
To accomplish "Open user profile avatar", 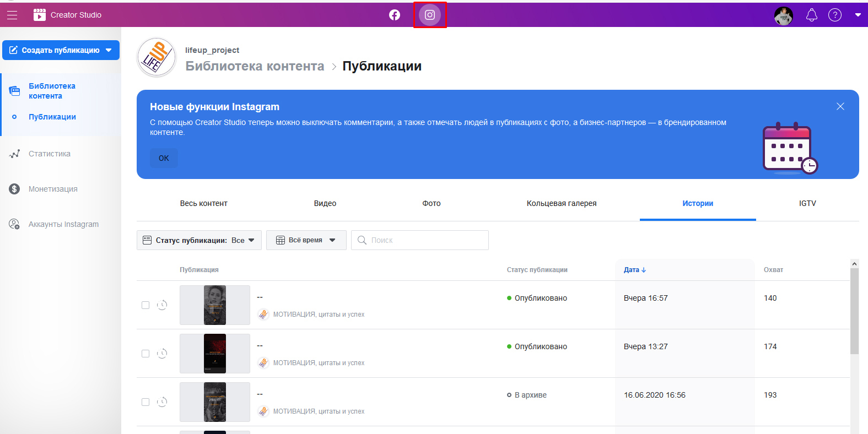I will [783, 15].
